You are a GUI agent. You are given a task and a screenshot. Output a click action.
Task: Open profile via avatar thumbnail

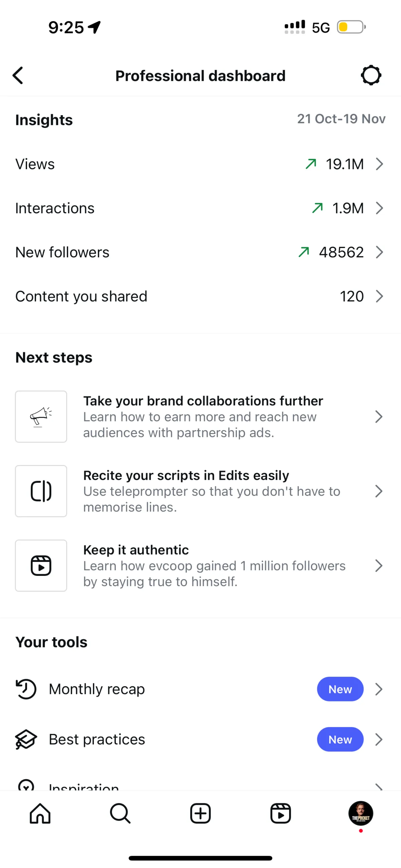click(361, 813)
